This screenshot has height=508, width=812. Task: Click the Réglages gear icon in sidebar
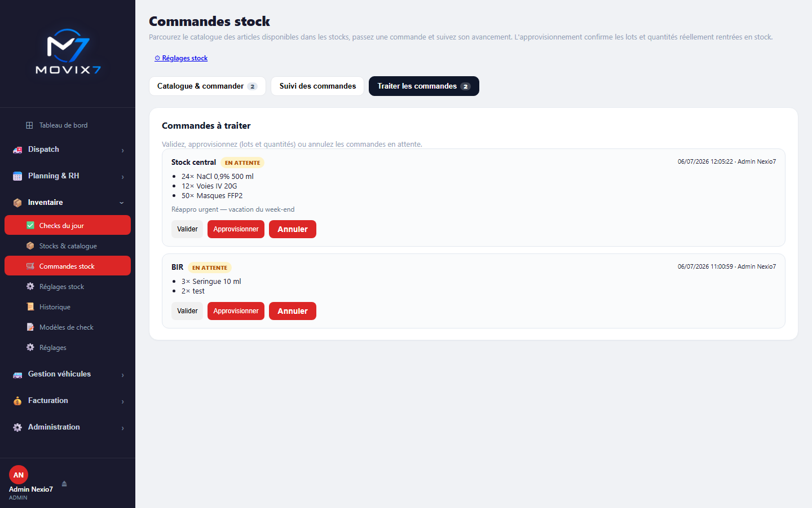point(30,347)
